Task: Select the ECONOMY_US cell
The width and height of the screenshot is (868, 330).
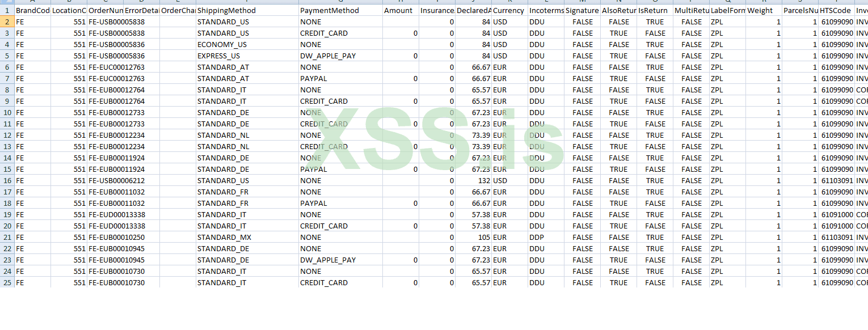Action: coord(222,44)
